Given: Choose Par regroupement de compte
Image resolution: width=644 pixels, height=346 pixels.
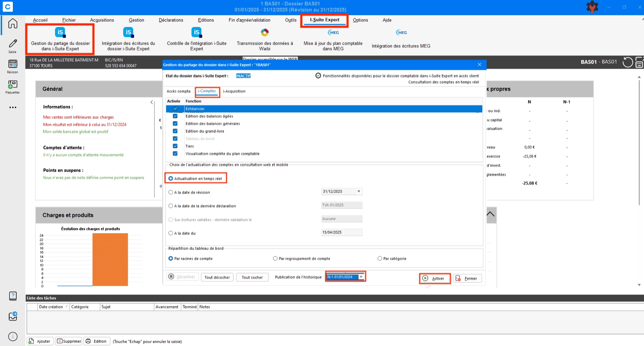Looking at the screenshot, I should click(x=275, y=259).
